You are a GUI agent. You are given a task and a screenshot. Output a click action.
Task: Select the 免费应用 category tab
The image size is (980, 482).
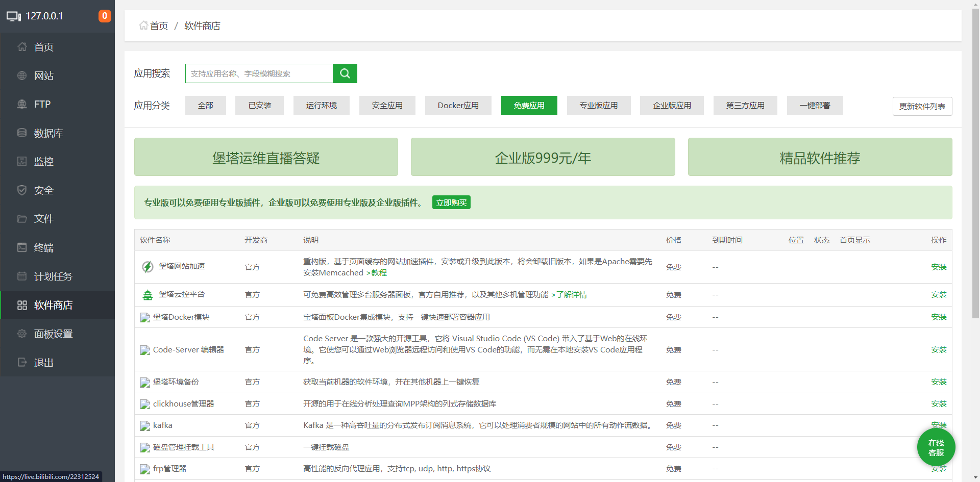529,105
